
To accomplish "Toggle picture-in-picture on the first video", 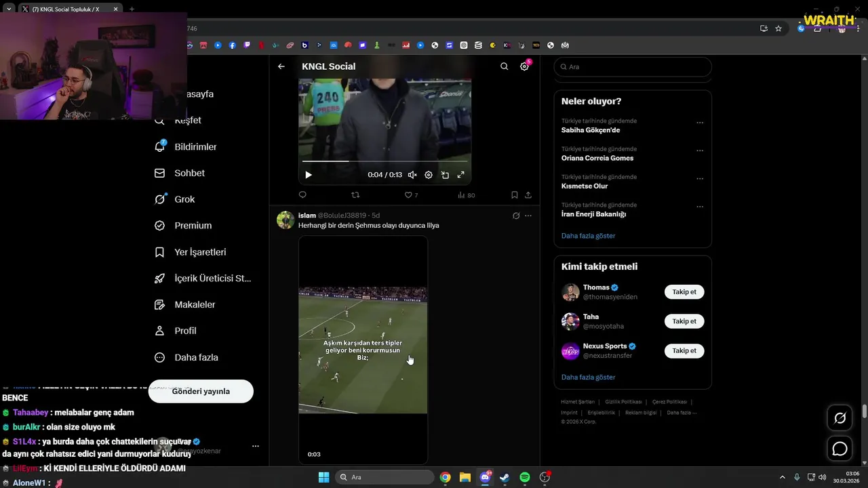I will 445,175.
